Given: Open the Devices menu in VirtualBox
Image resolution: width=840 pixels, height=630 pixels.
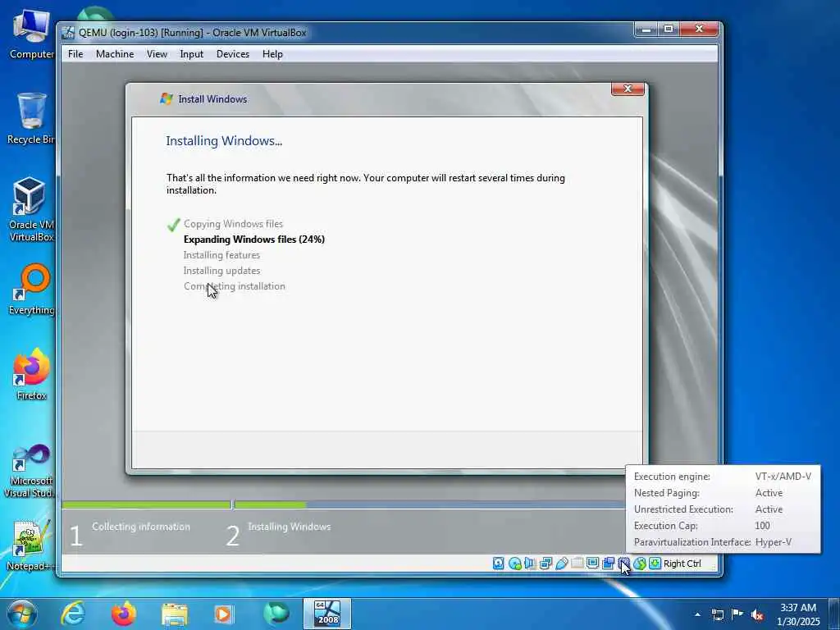Looking at the screenshot, I should pyautogui.click(x=232, y=54).
